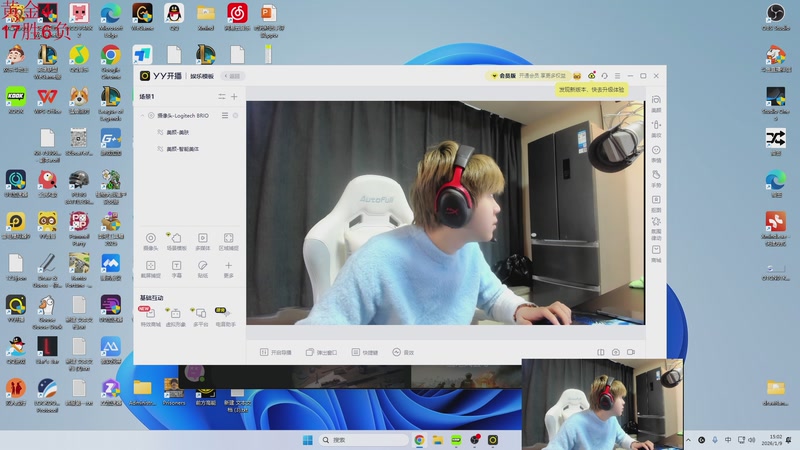Open the 美妆 makeup panel in right sidebar

pos(656,129)
